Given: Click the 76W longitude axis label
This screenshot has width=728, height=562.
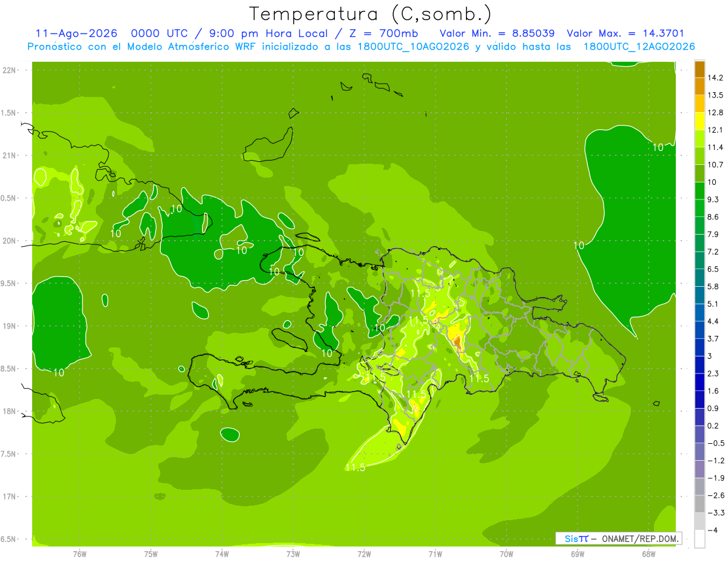Looking at the screenshot, I should (79, 554).
